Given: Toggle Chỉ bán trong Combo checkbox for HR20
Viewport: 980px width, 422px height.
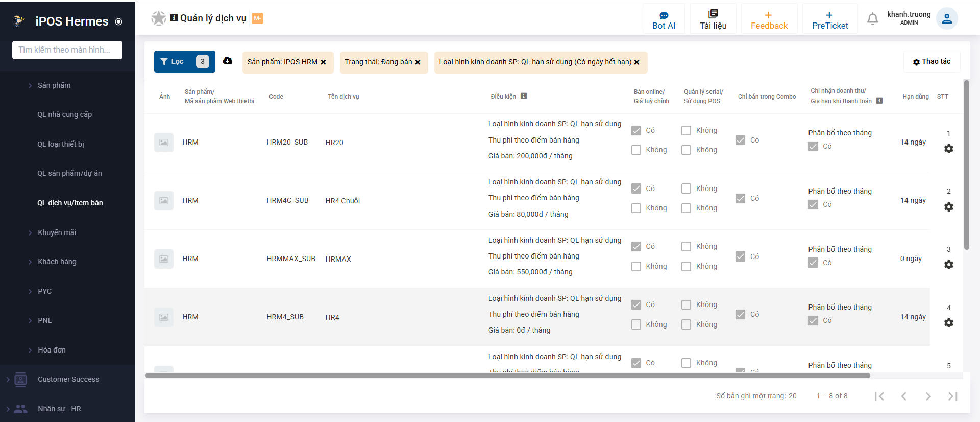Looking at the screenshot, I should (x=740, y=140).
